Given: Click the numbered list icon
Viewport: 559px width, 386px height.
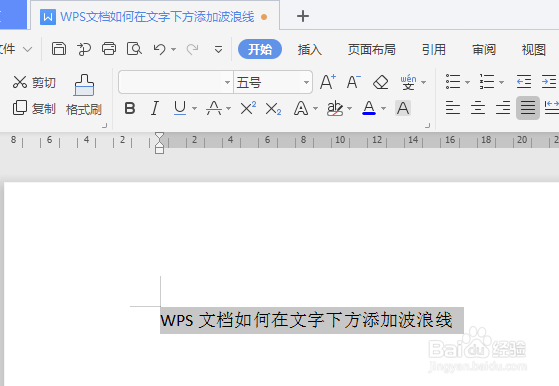Looking at the screenshot, I should point(487,82).
